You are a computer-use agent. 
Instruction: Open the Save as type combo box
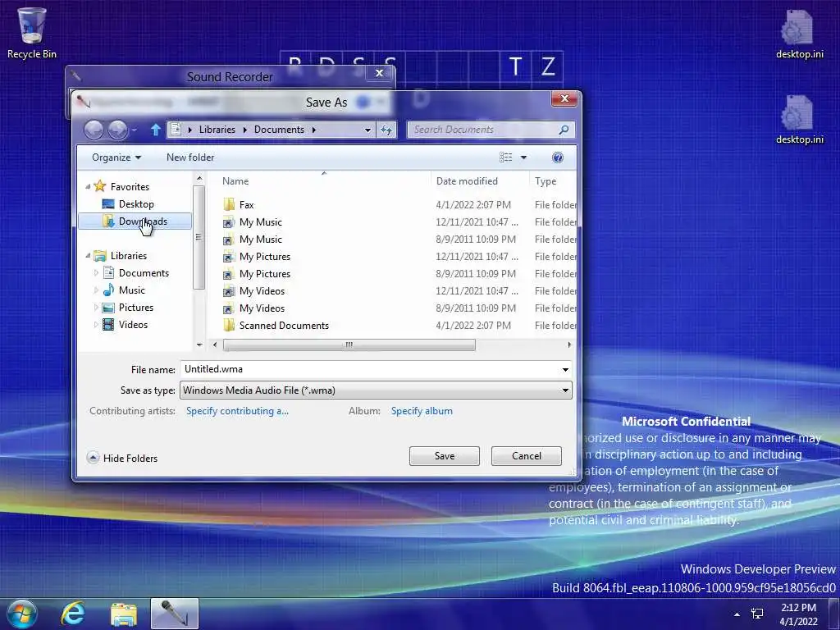click(376, 390)
